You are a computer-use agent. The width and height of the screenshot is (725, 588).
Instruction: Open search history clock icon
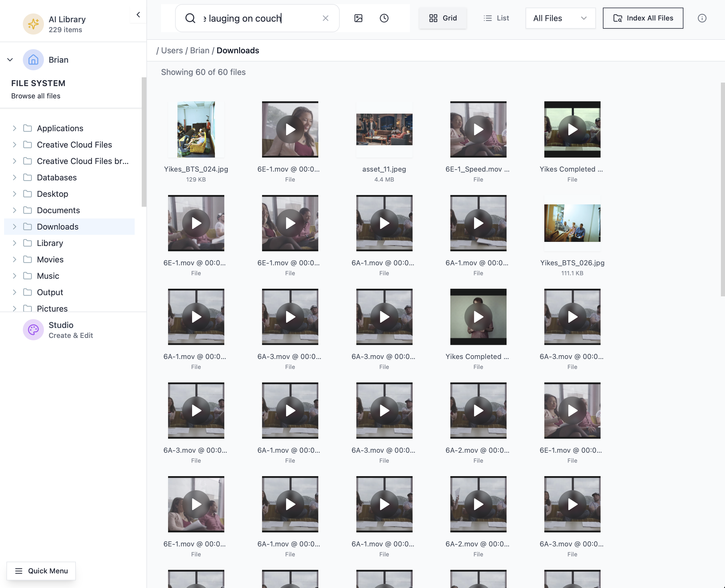coord(384,18)
